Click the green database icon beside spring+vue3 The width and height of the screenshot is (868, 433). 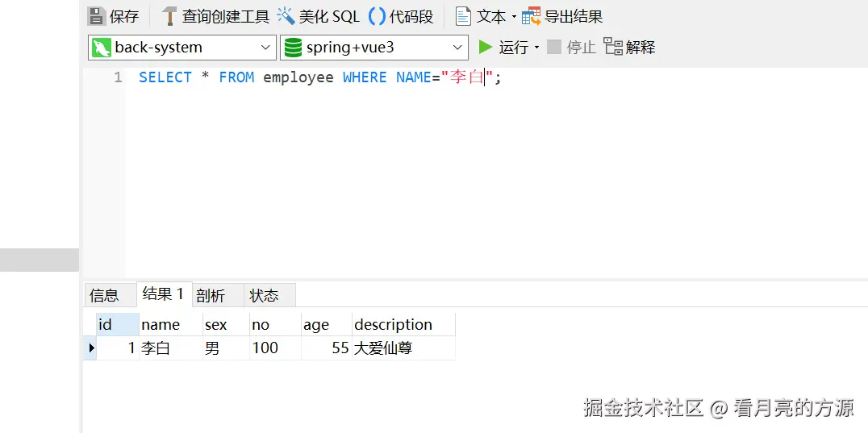tap(293, 48)
